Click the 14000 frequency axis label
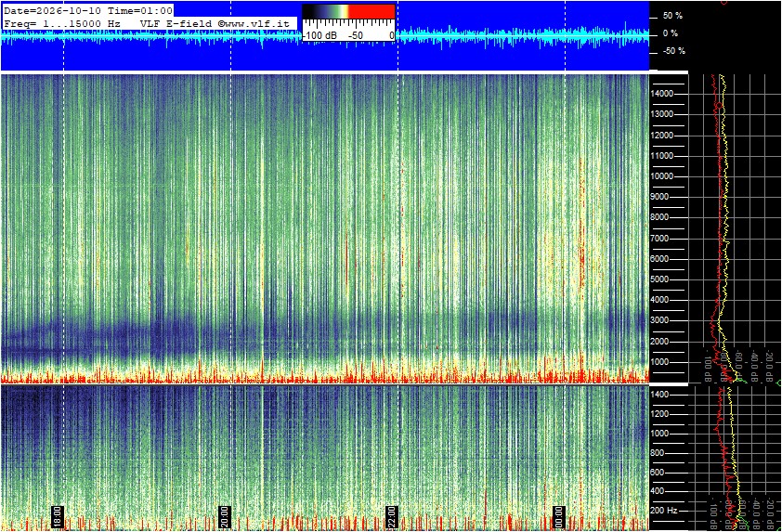Viewport: 782px width, 532px height. tap(662, 94)
